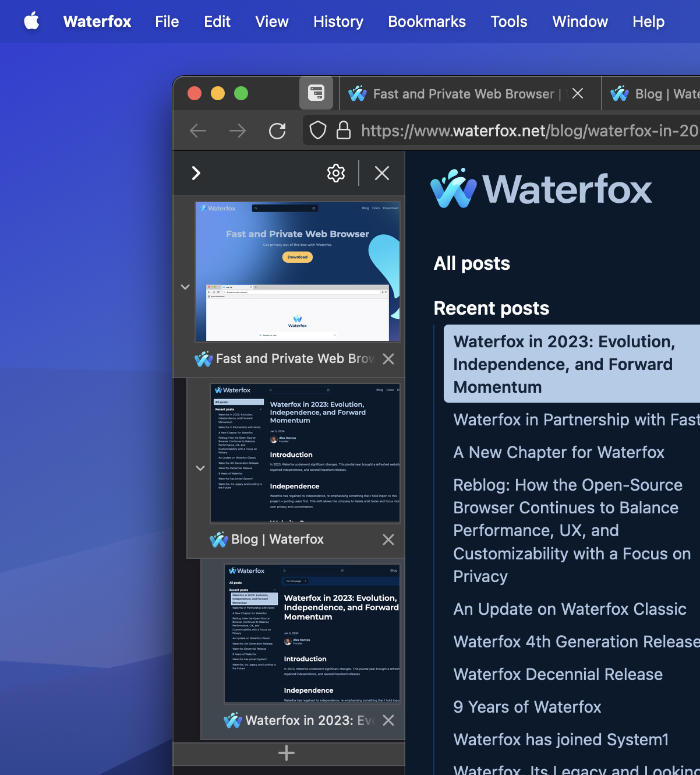Open a new tab with the plus button
This screenshot has height=775, width=700.
point(287,753)
